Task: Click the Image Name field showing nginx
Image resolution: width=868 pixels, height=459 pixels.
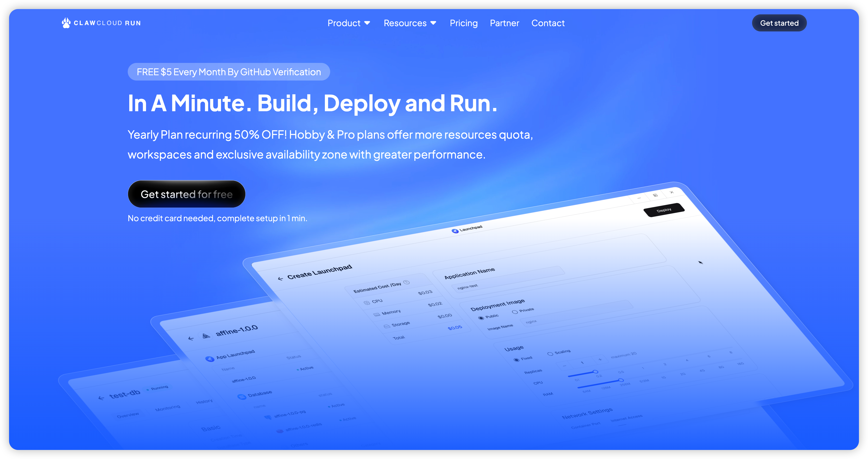Action: pyautogui.click(x=577, y=313)
